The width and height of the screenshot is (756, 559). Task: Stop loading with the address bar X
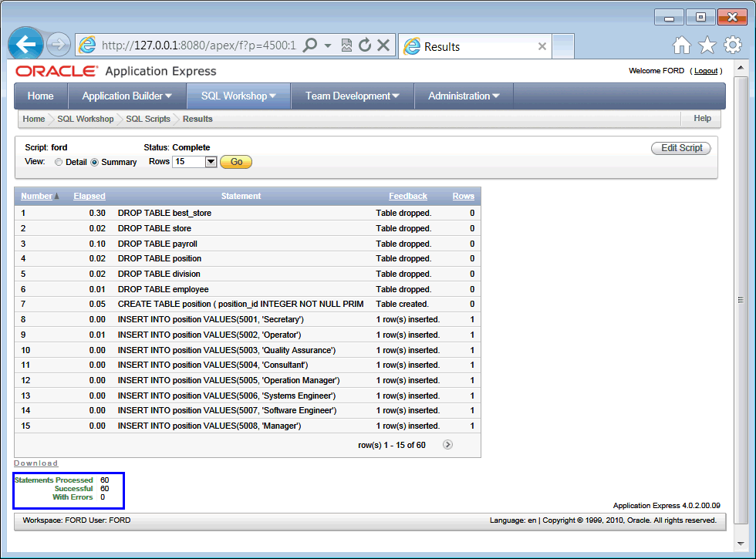[383, 45]
